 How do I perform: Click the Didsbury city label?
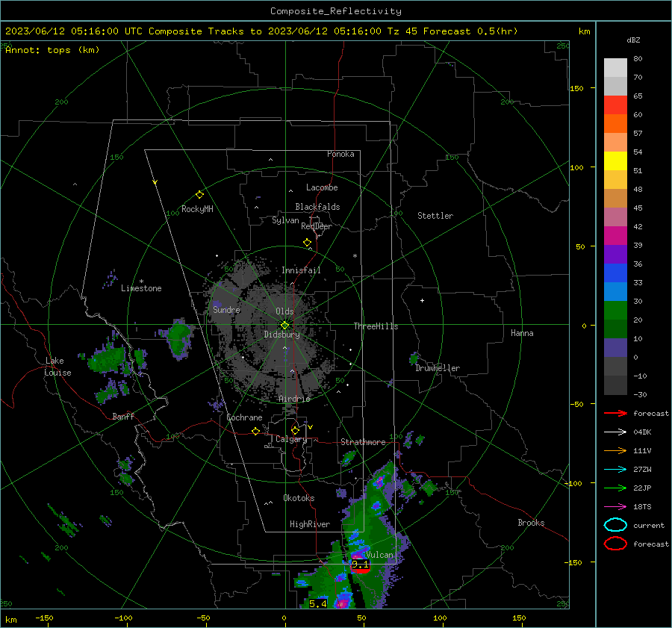(281, 335)
